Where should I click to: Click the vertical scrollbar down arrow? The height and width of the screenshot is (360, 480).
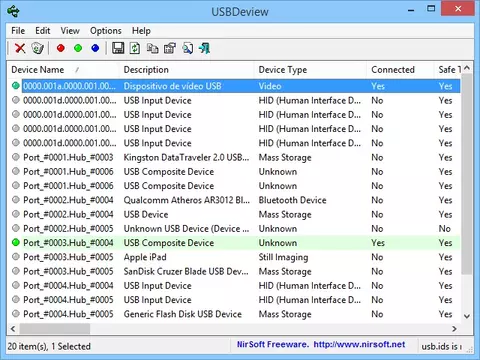467,316
